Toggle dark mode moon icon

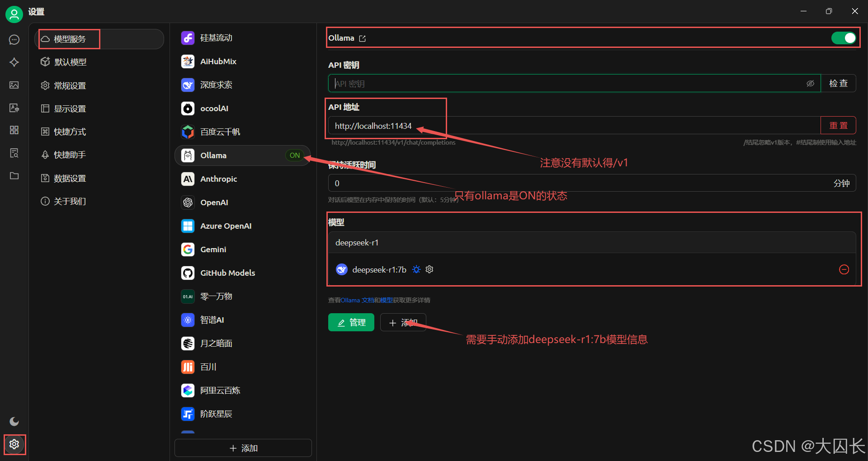tap(14, 421)
